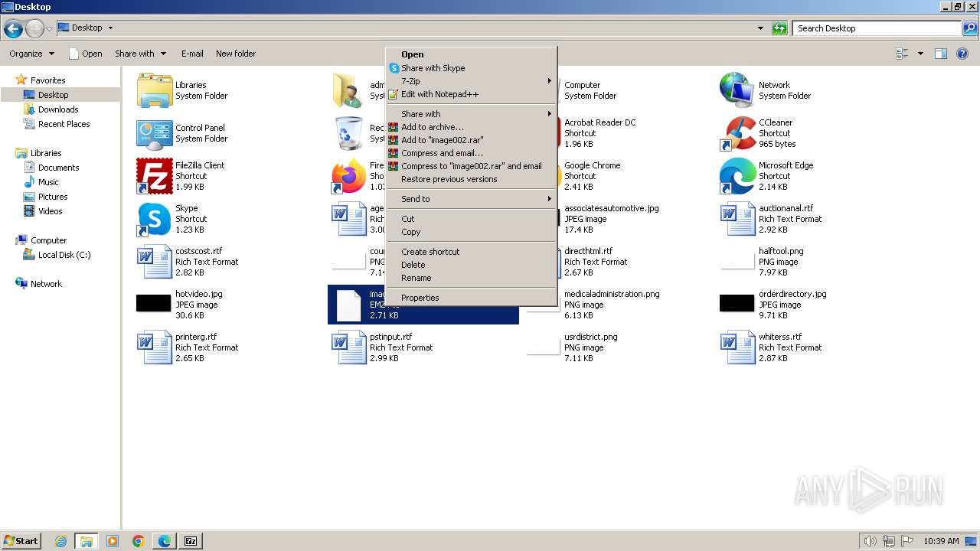Select the whiterss.rtf file icon
980x551 pixels.
(x=738, y=347)
